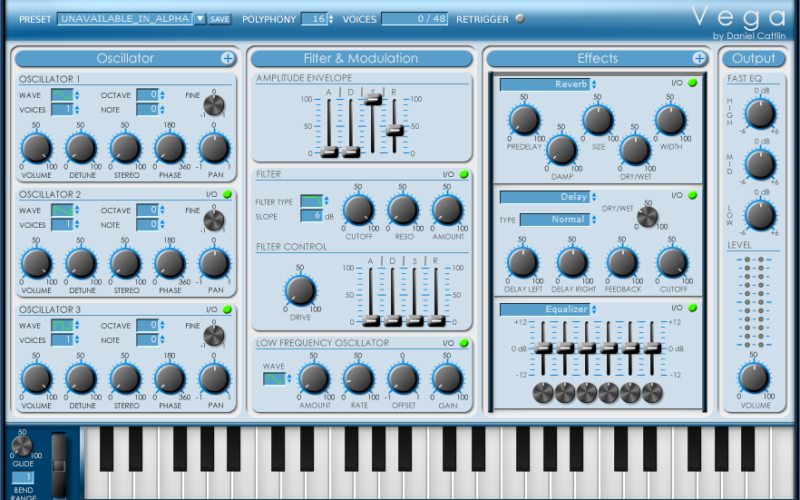Click Oscillator 1 Octave stepper arrows

tap(162, 95)
